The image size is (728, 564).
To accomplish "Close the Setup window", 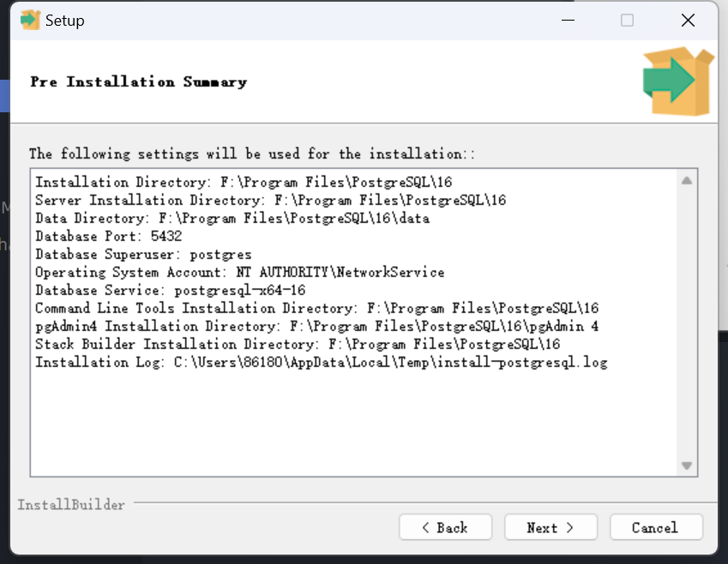I will click(x=688, y=21).
